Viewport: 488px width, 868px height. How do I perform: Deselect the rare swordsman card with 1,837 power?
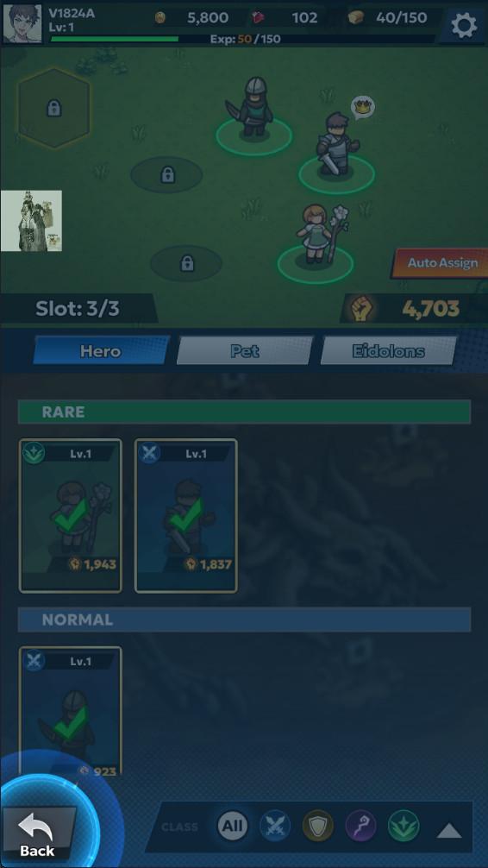(x=186, y=516)
